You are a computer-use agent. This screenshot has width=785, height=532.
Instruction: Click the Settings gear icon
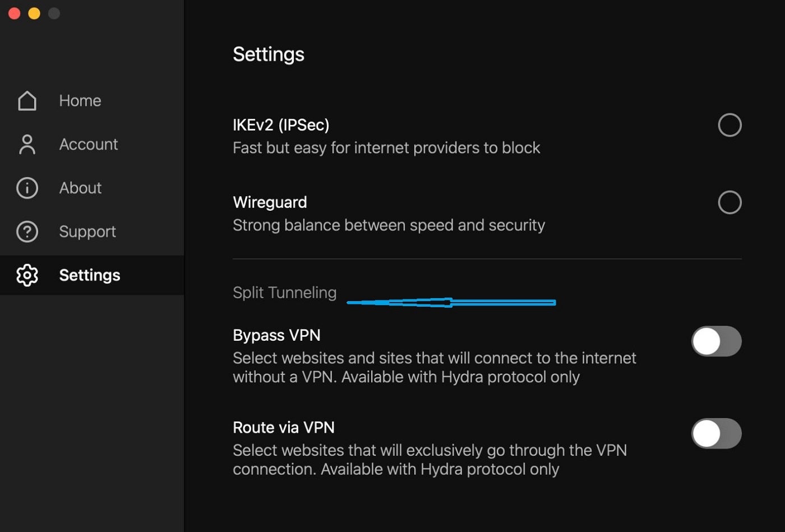[27, 275]
